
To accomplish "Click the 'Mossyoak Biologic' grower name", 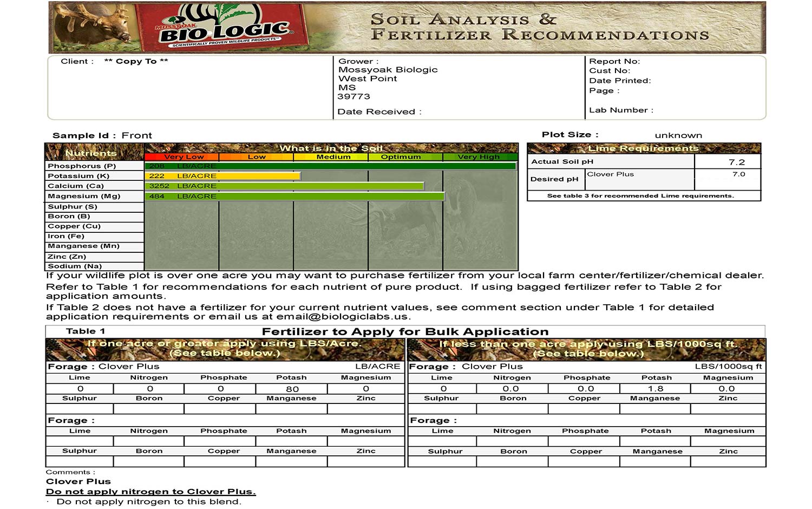I will tap(388, 70).
